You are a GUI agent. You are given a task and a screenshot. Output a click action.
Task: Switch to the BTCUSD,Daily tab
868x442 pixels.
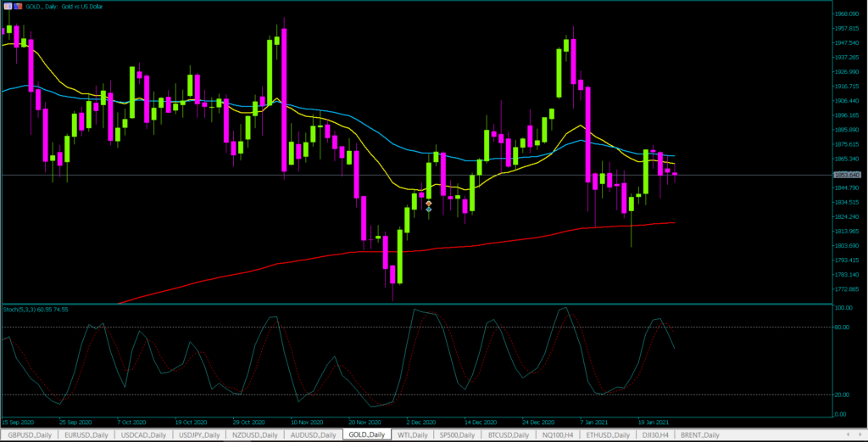point(509,434)
